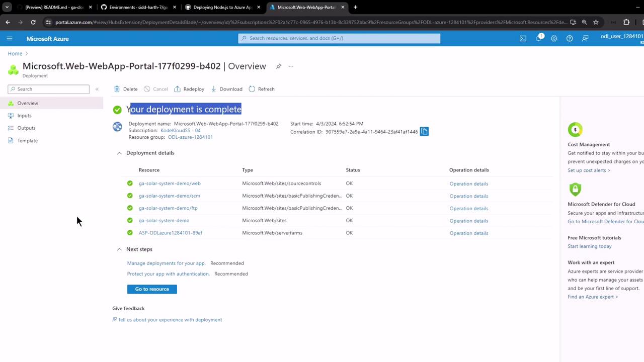This screenshot has height=362, width=644.
Task: Open the browser tab search dropdown
Action: coord(7,7)
